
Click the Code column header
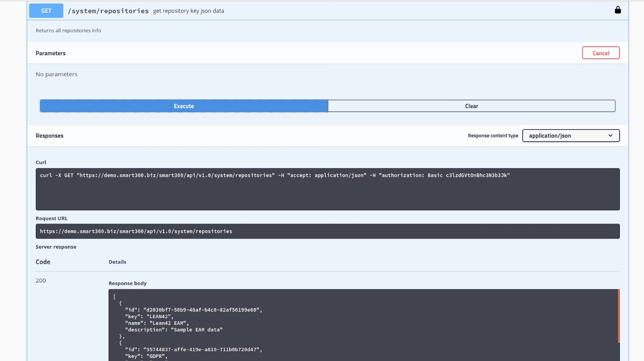[43, 262]
